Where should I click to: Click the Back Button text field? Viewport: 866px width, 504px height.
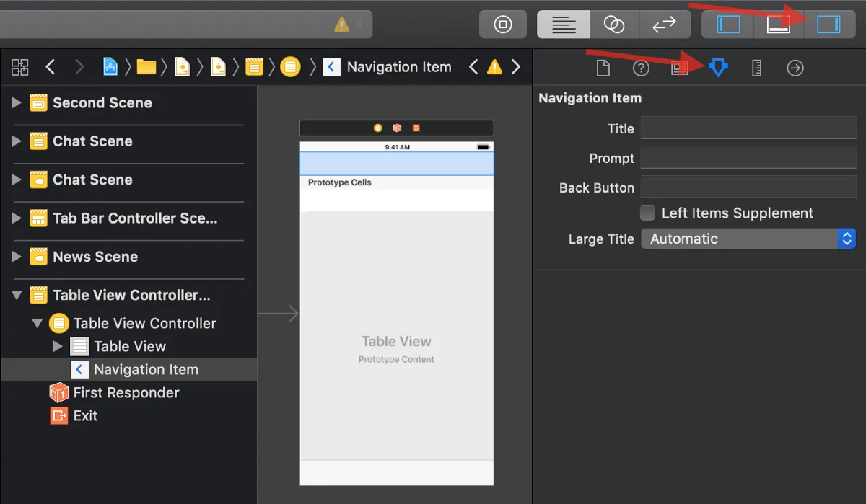[748, 187]
